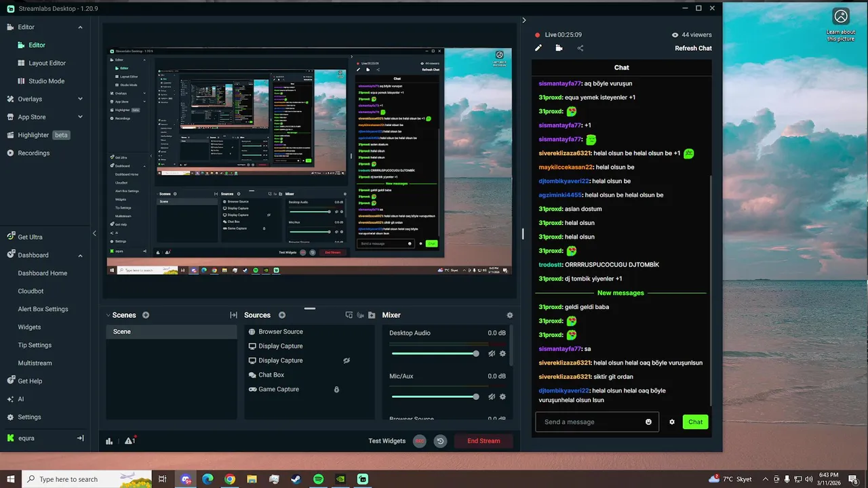The image size is (868, 488).
Task: Toggle visibility of the hidden Display Capture
Action: point(347,361)
